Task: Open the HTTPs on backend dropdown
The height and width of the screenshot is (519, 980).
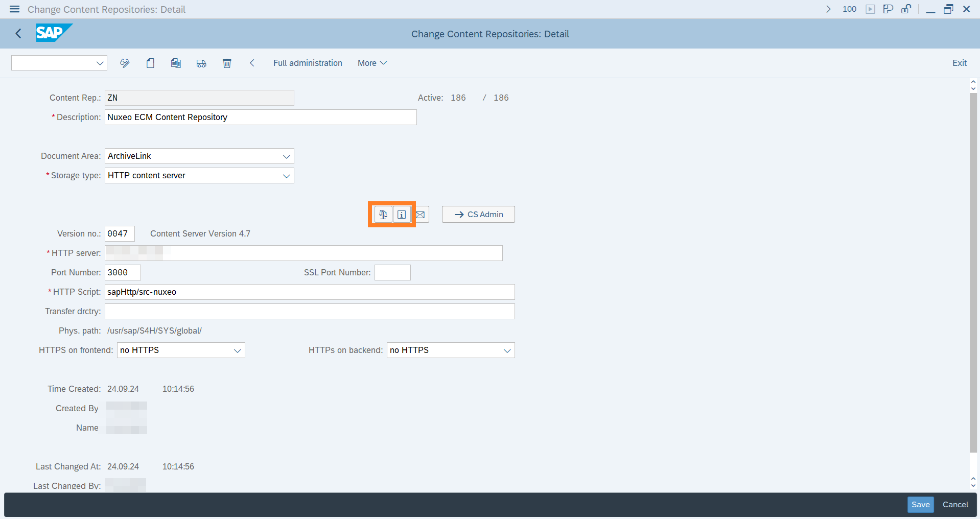Action: pyautogui.click(x=507, y=350)
